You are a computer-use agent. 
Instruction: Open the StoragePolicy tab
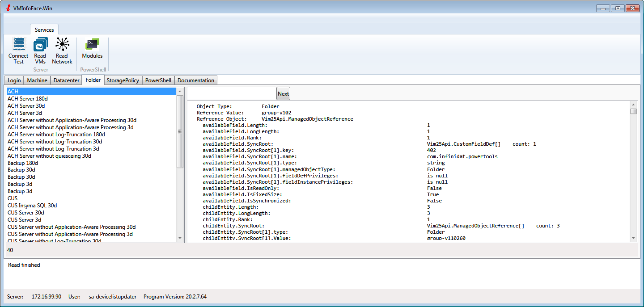coord(123,80)
